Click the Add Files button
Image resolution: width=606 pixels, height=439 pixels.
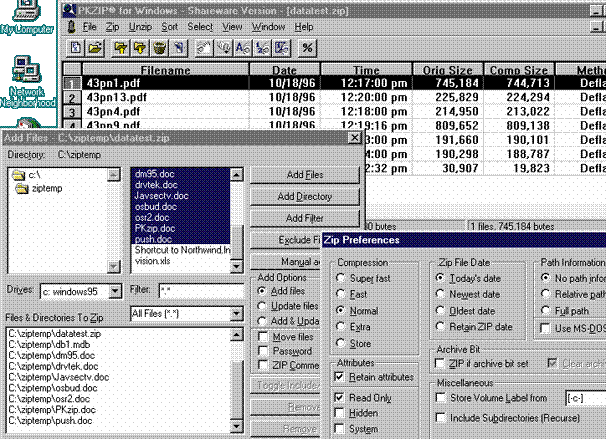(305, 175)
